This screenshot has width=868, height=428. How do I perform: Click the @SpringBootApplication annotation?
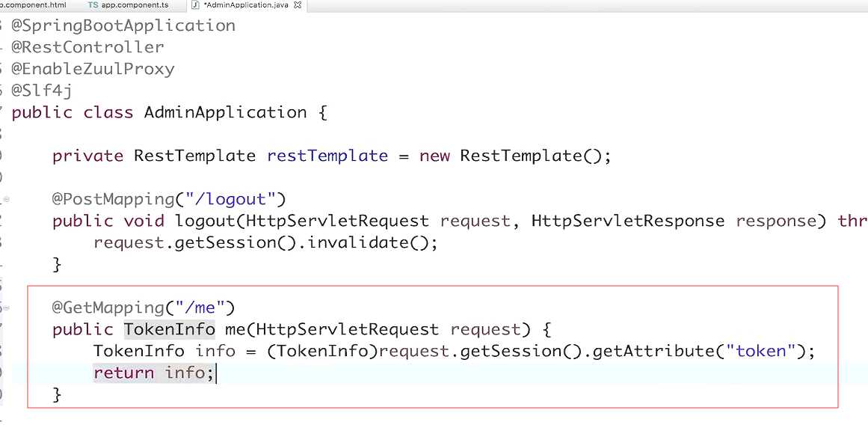click(x=123, y=25)
